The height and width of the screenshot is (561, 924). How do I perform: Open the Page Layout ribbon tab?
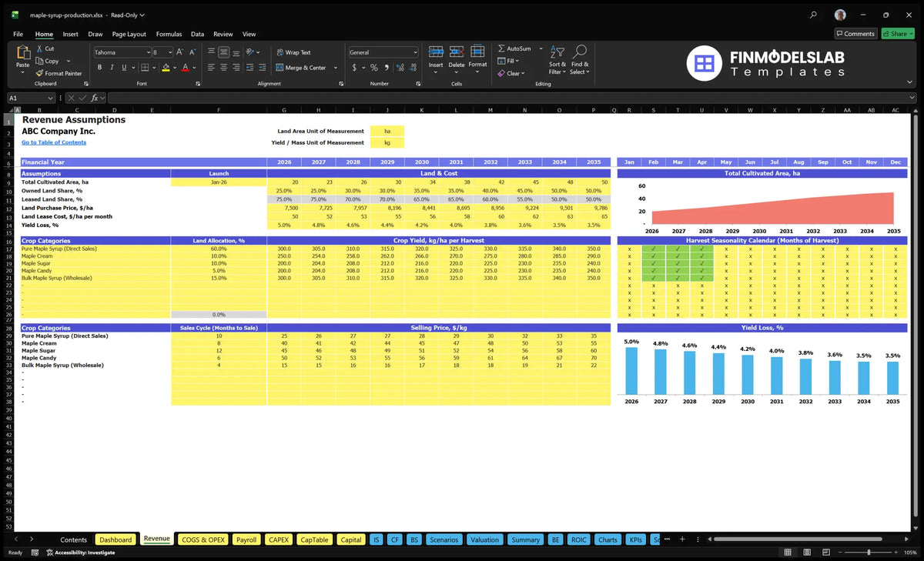129,34
